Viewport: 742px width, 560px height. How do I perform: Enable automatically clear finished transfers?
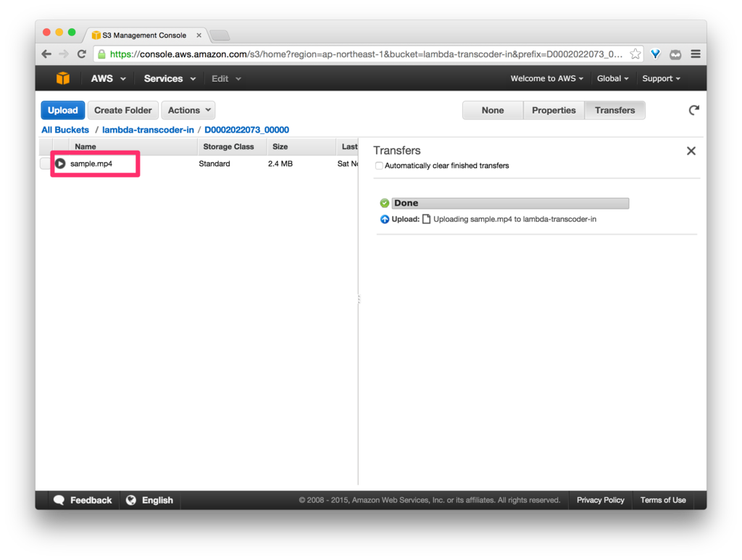pyautogui.click(x=379, y=166)
